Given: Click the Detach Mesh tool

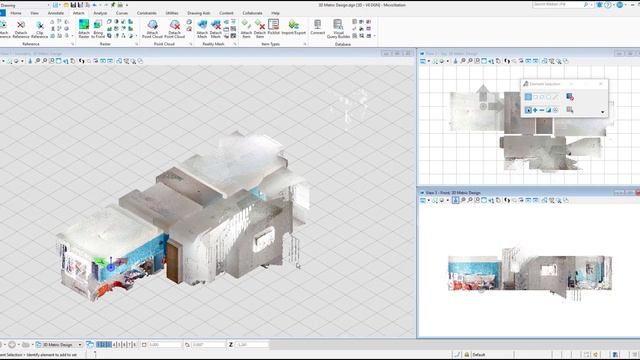Looking at the screenshot, I should pos(216,29).
